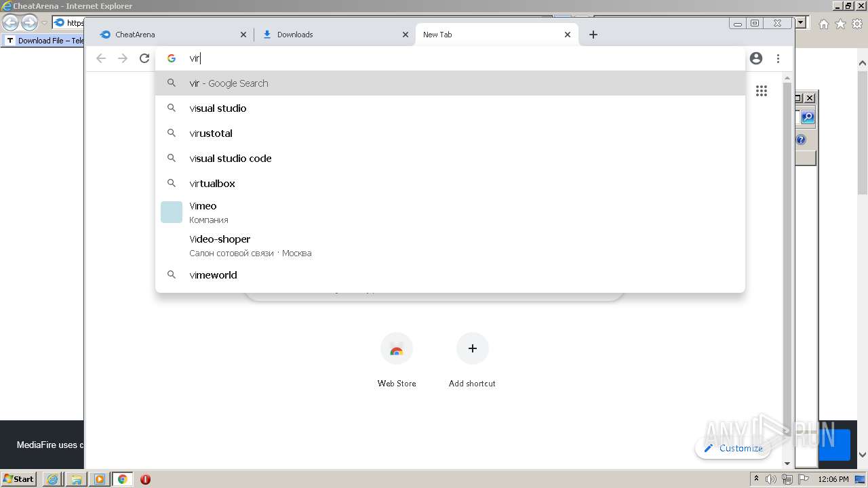
Task: Click the Customize button
Action: (733, 448)
